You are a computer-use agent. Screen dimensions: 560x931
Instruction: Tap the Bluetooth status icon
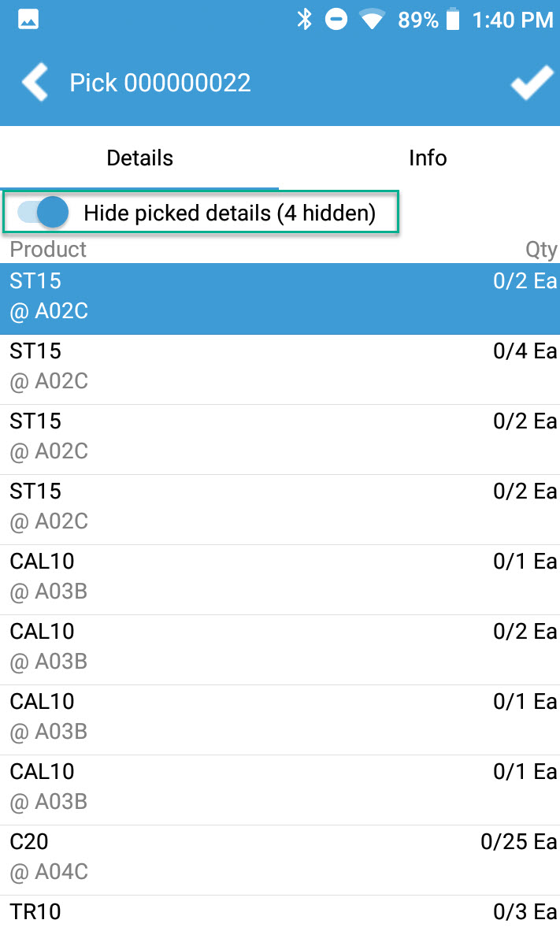pyautogui.click(x=305, y=20)
